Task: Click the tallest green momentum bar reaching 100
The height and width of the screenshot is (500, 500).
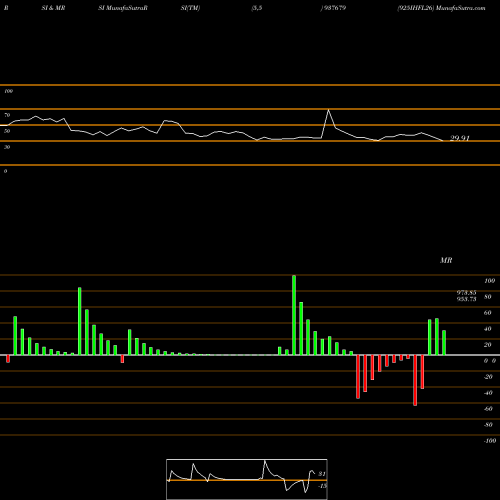Action: 294,315
